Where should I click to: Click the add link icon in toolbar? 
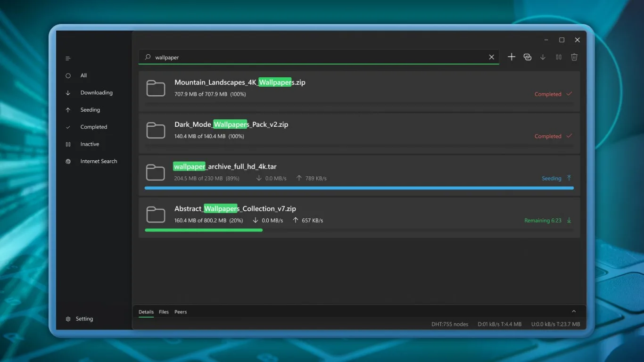click(x=528, y=57)
